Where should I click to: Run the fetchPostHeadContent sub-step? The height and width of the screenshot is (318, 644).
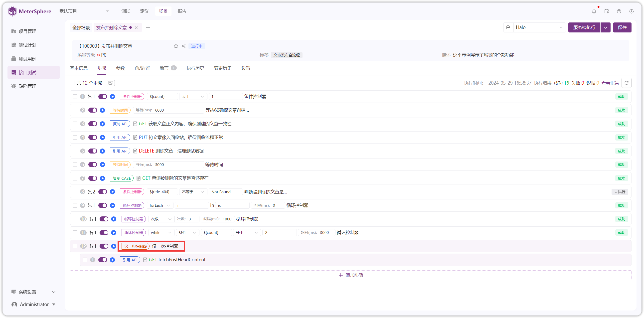coord(113,260)
